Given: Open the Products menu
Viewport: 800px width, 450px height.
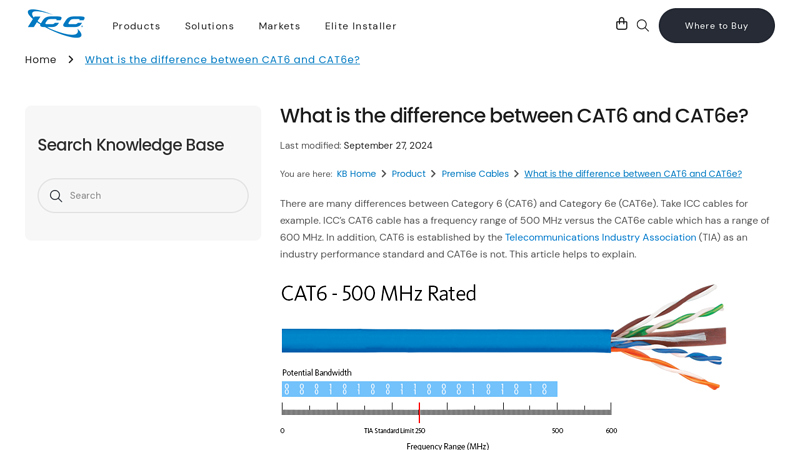Looking at the screenshot, I should [x=136, y=26].
